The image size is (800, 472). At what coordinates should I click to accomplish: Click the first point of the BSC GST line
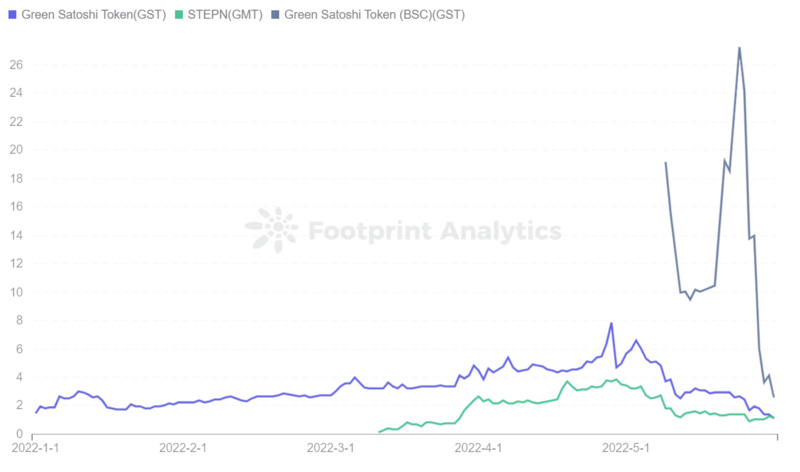tap(666, 162)
